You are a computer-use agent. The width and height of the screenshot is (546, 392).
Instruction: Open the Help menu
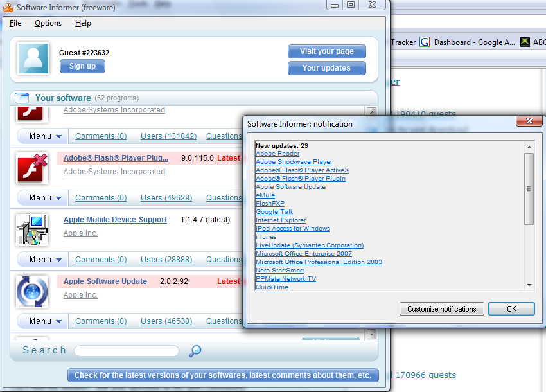click(83, 23)
